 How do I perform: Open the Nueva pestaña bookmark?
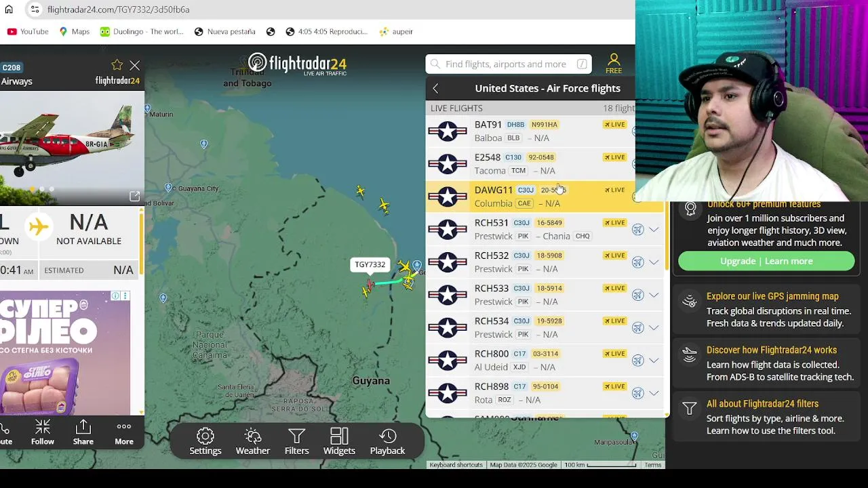pos(224,31)
